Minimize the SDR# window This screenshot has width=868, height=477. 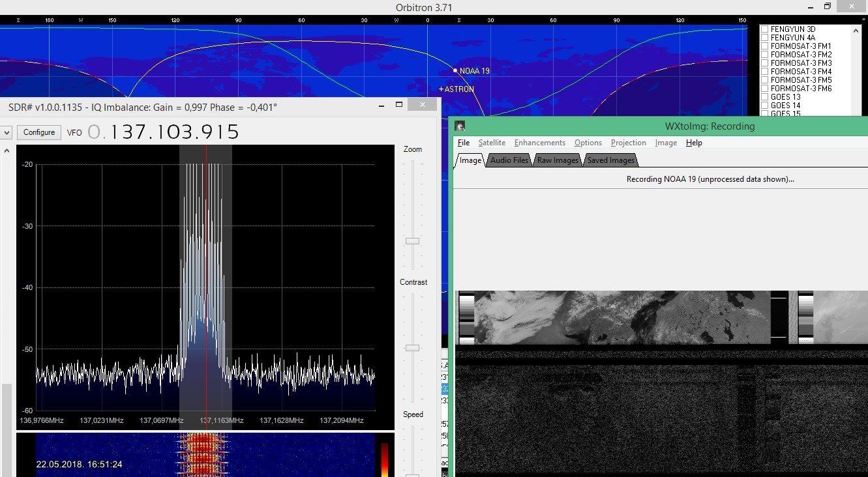[382, 104]
